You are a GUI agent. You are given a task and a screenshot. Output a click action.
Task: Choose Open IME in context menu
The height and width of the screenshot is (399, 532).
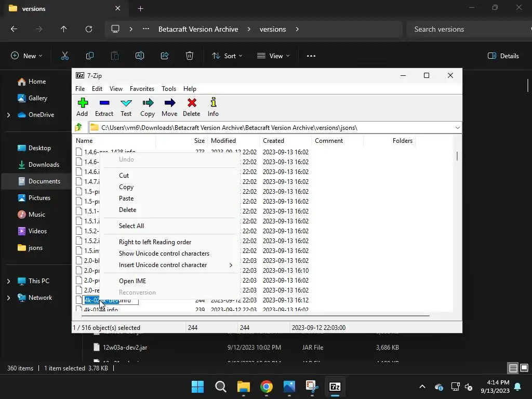(170, 281)
